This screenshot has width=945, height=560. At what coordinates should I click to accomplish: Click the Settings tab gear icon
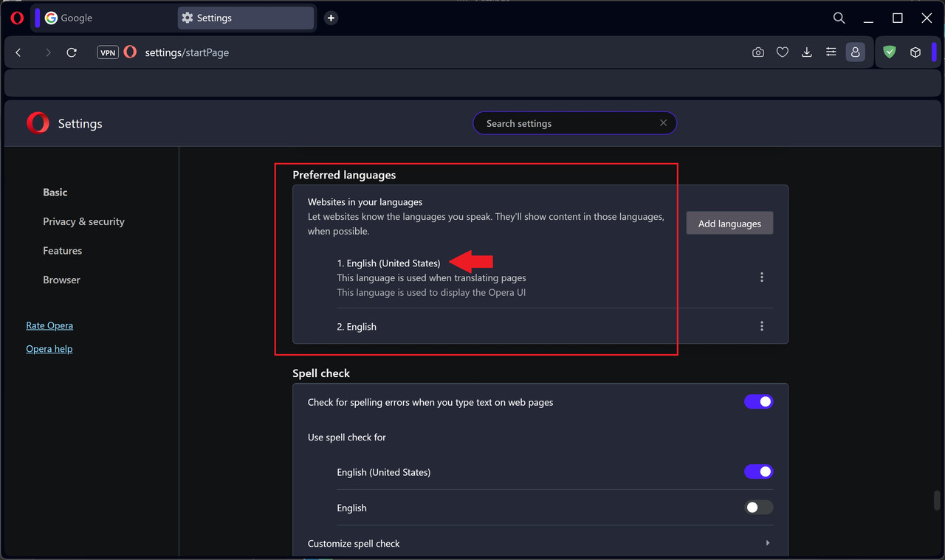(x=188, y=18)
